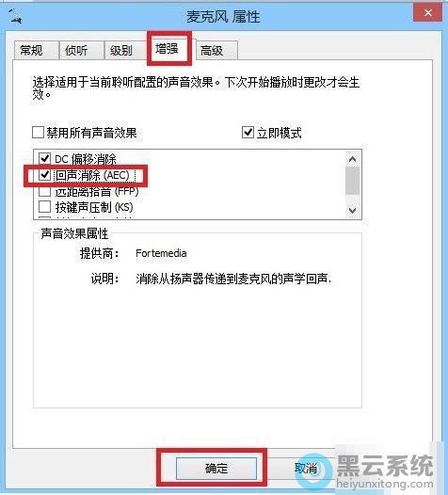448x495 pixels.
Task: Enable 远距离拾音 (FFP) checkbox
Action: [44, 191]
